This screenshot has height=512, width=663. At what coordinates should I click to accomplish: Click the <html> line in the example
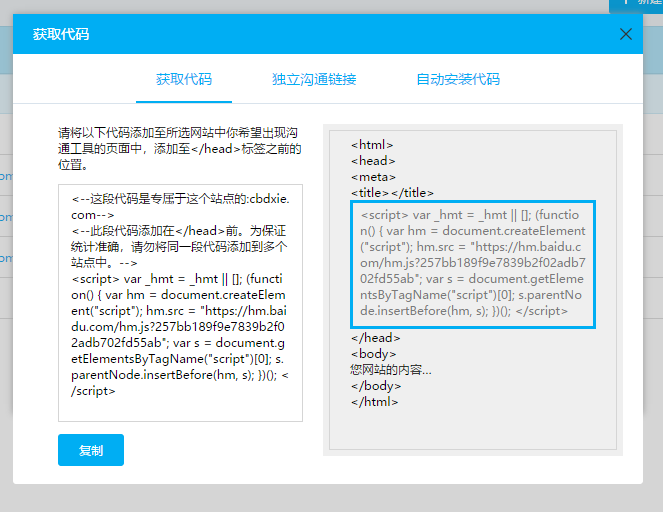tap(372, 145)
